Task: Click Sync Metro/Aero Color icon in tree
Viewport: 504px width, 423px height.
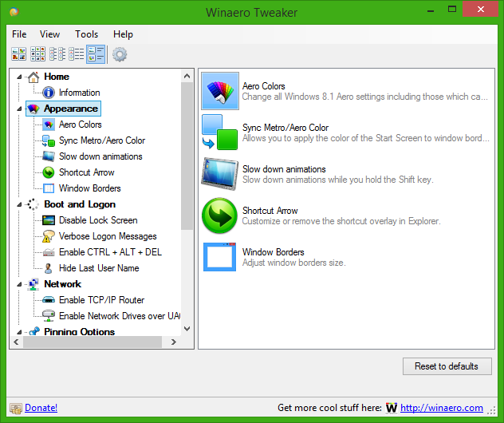Action: pos(49,140)
